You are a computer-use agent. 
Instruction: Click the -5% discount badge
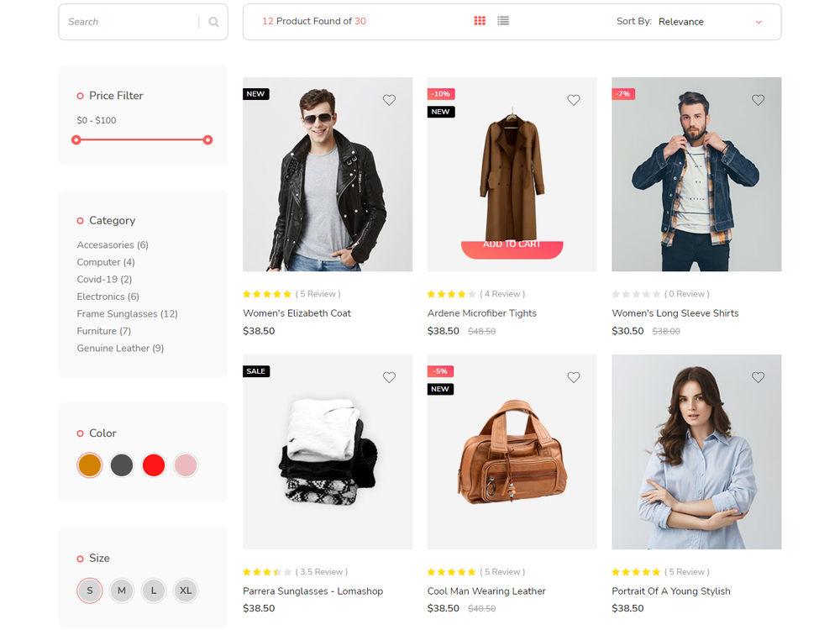coord(440,370)
